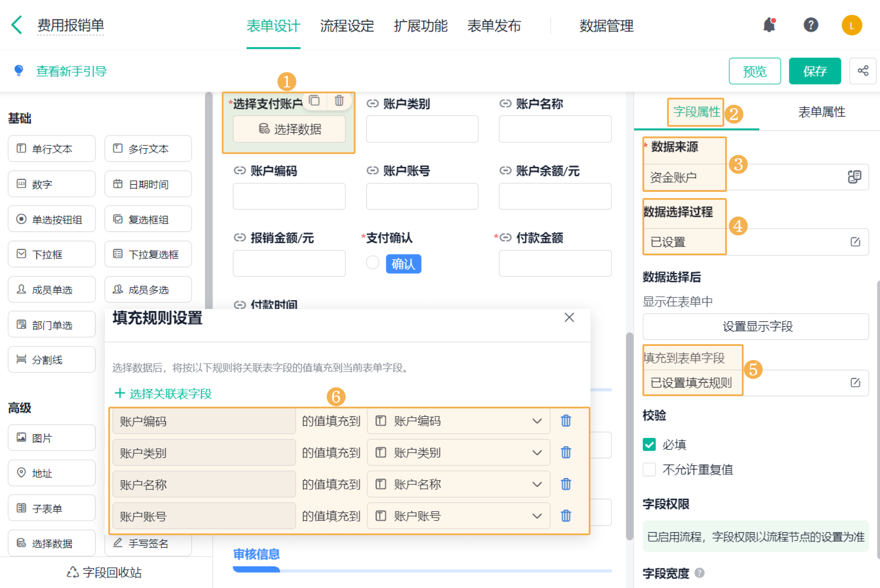Screen dimensions: 880x588
Task: Switch to 表单属性 tab
Action: [821, 112]
